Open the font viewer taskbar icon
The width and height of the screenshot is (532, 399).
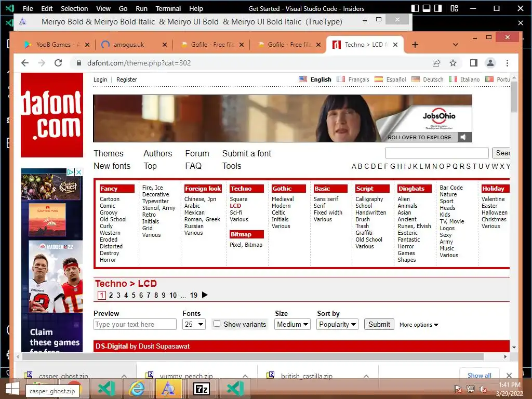[x=169, y=389]
